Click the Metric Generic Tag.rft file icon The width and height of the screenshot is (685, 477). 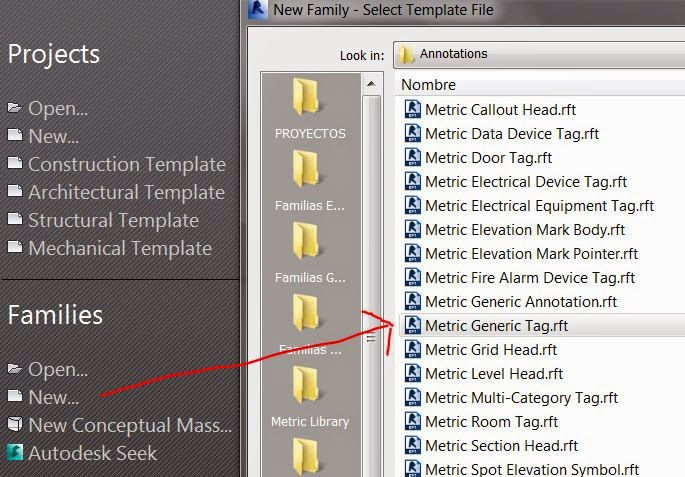pos(412,325)
